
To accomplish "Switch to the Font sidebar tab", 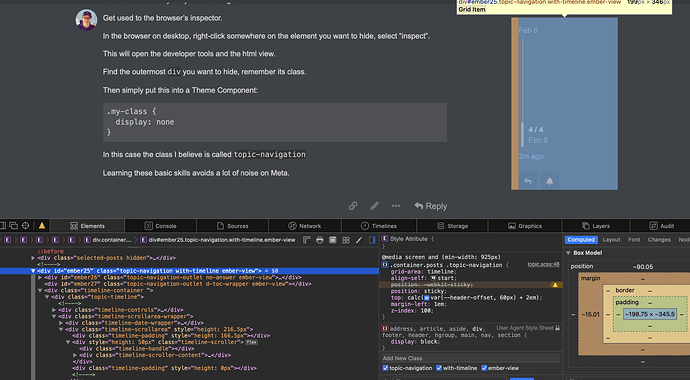I will tap(634, 240).
